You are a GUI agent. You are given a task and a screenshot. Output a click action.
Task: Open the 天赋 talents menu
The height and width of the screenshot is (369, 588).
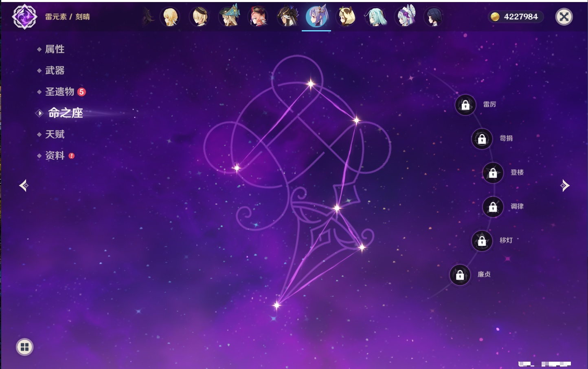55,134
